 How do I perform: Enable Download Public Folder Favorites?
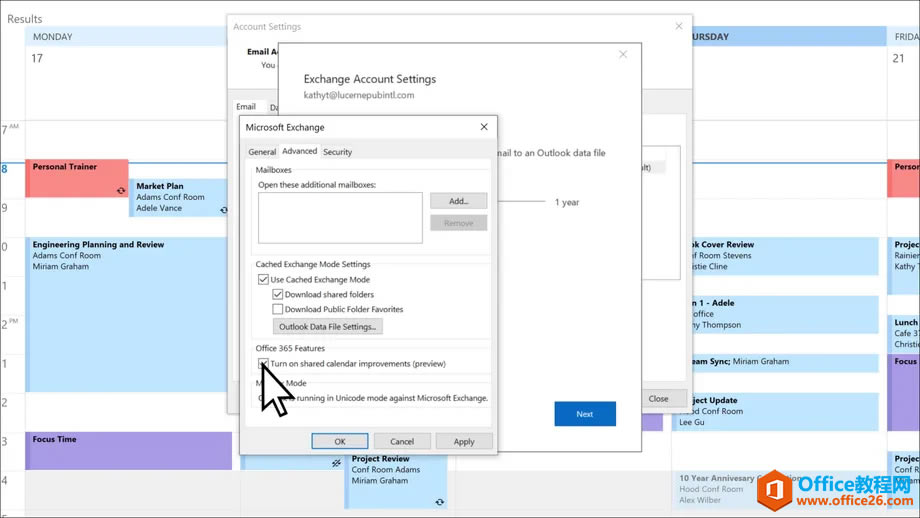(x=278, y=310)
